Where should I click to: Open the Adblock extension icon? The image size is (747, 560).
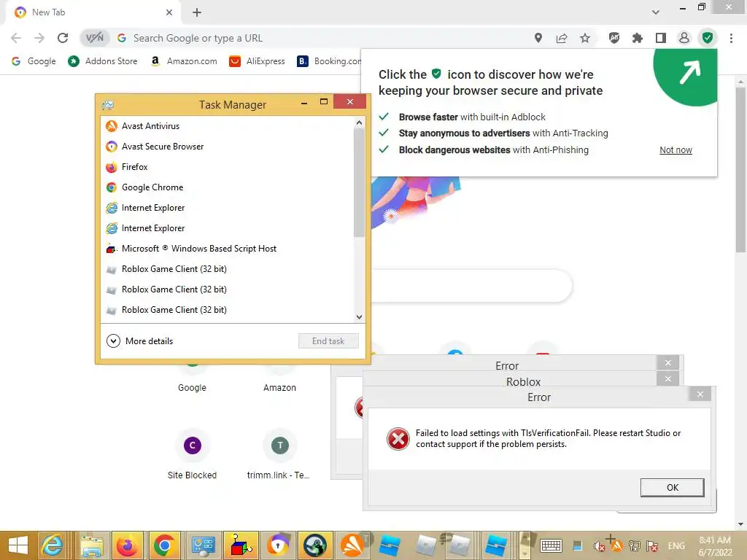pyautogui.click(x=614, y=38)
